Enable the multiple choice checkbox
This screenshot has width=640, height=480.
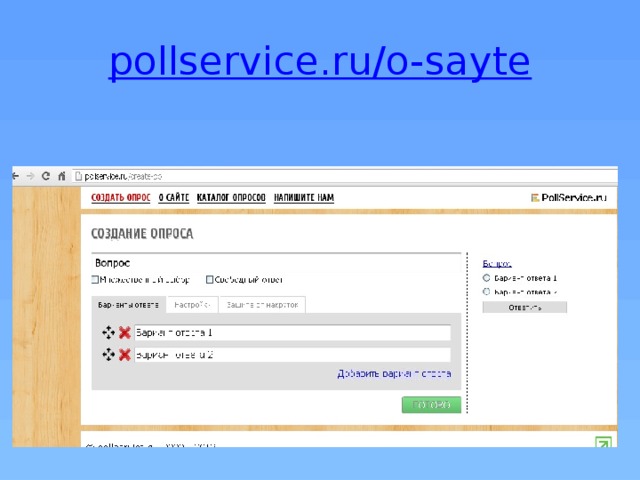(95, 280)
